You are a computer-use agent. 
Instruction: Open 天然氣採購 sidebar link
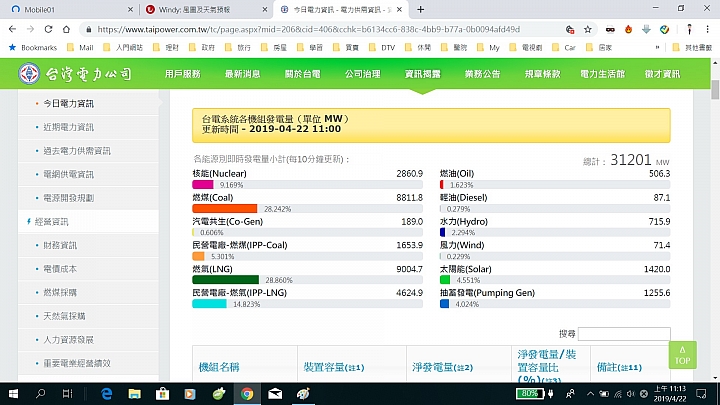click(x=64, y=316)
